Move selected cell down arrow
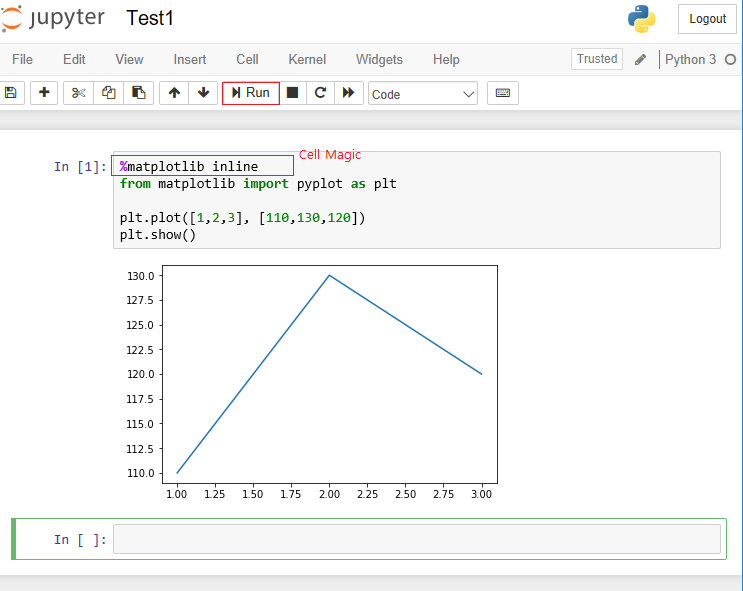This screenshot has width=743, height=591. (203, 92)
